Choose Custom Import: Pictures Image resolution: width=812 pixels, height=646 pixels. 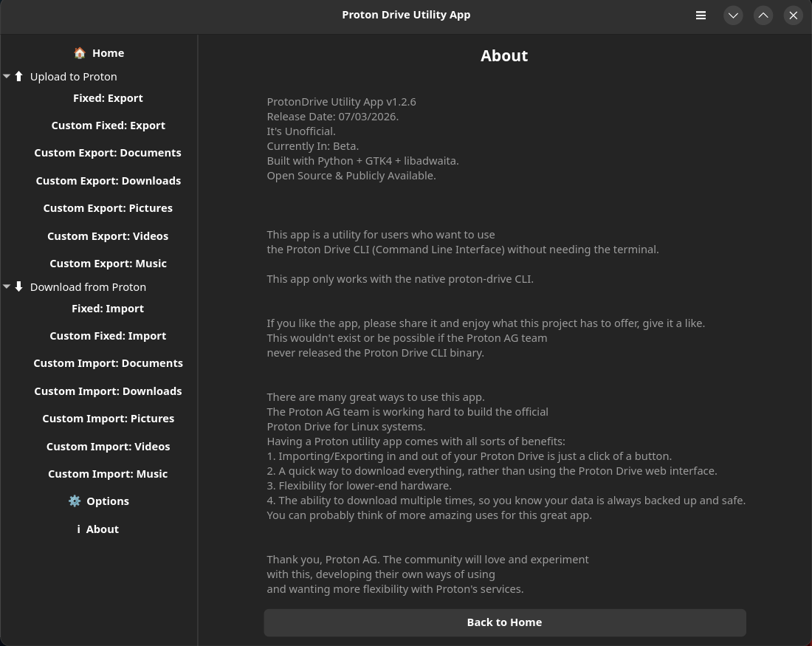click(x=109, y=419)
